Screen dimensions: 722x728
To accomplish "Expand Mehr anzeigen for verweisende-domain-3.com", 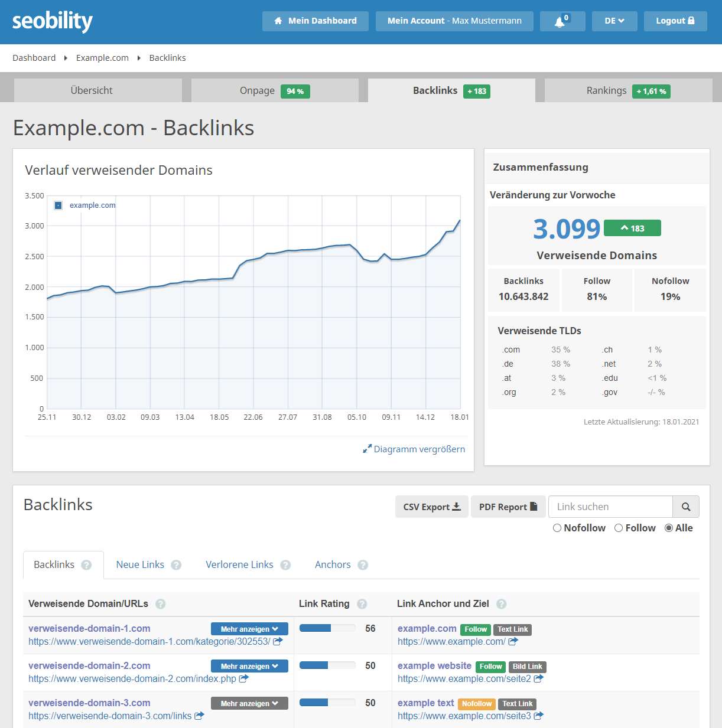I will tap(249, 703).
